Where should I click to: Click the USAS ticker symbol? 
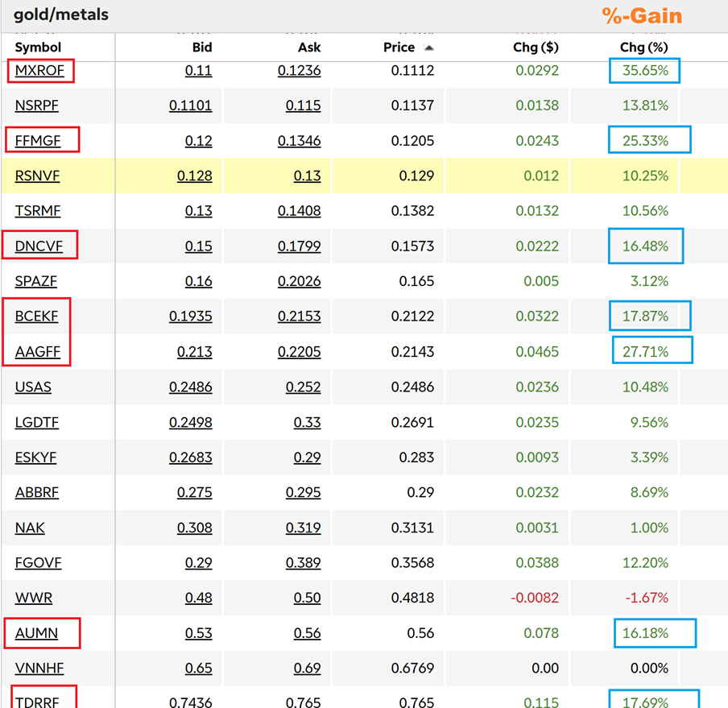[x=33, y=387]
